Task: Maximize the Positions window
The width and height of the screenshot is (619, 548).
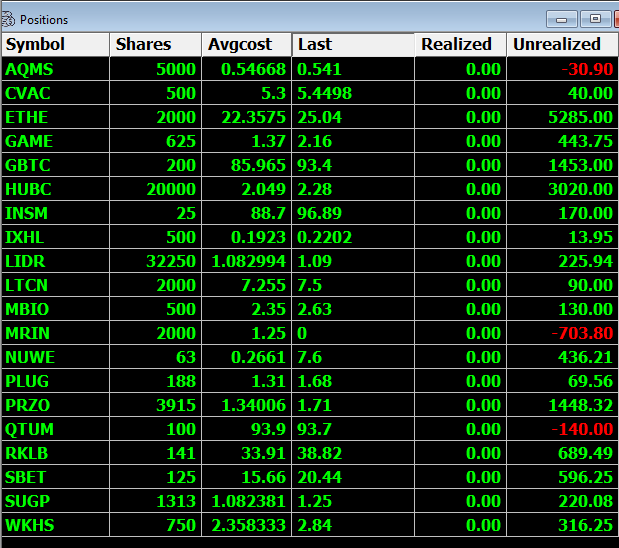Action: point(595,19)
